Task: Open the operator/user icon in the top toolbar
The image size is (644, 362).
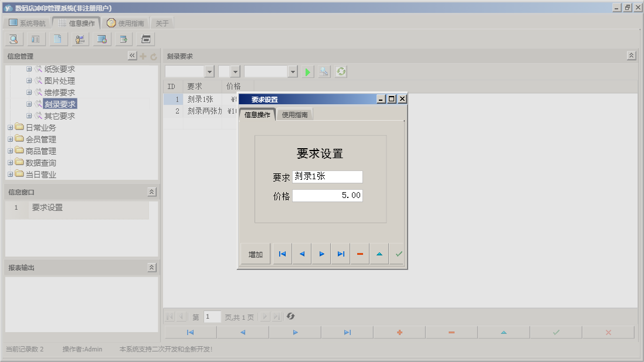Action: (x=80, y=39)
